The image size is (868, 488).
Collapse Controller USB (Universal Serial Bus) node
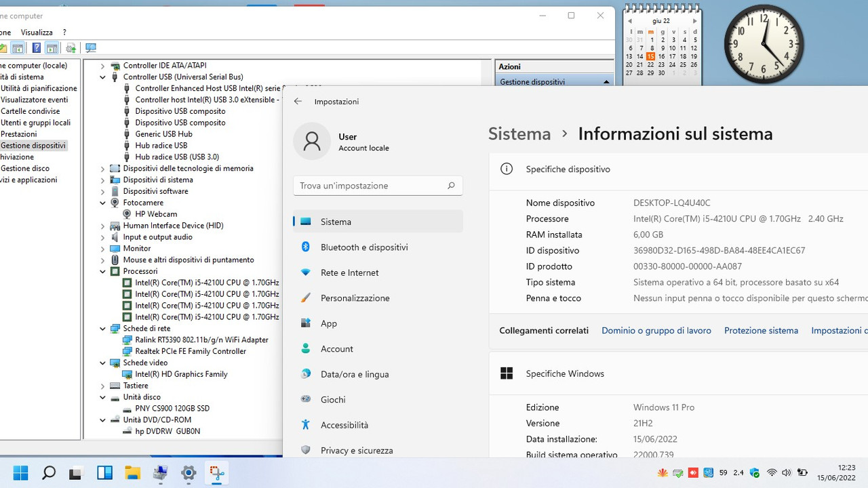[x=103, y=77]
